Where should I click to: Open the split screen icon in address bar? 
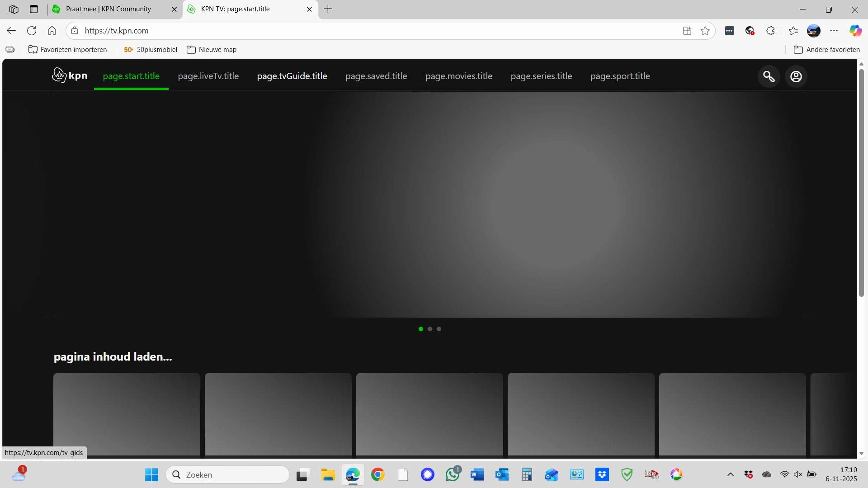point(687,31)
